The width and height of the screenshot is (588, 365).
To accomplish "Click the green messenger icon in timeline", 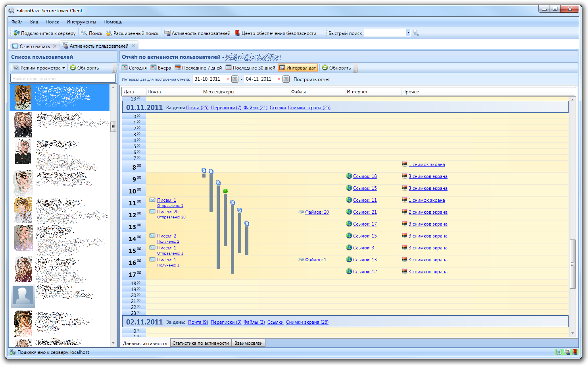I will [x=225, y=191].
